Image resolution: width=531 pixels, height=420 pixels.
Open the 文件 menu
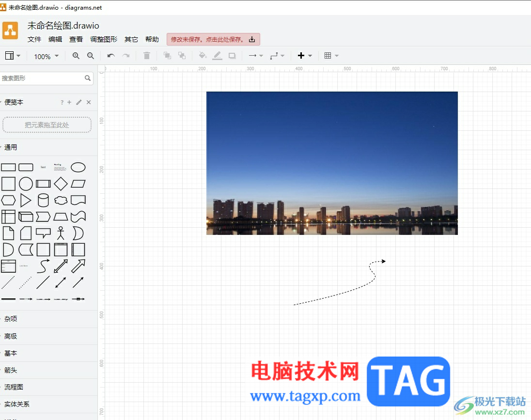click(34, 39)
